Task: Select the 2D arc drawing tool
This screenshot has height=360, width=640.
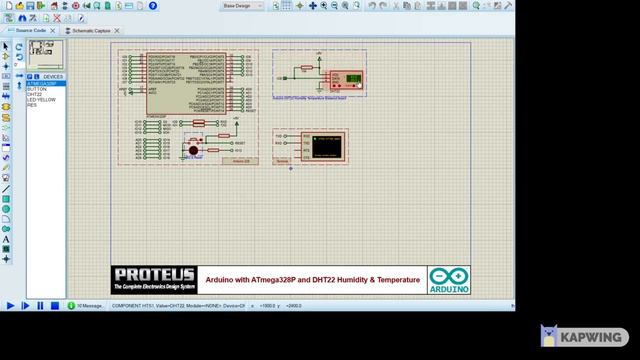Action: pos(6,219)
